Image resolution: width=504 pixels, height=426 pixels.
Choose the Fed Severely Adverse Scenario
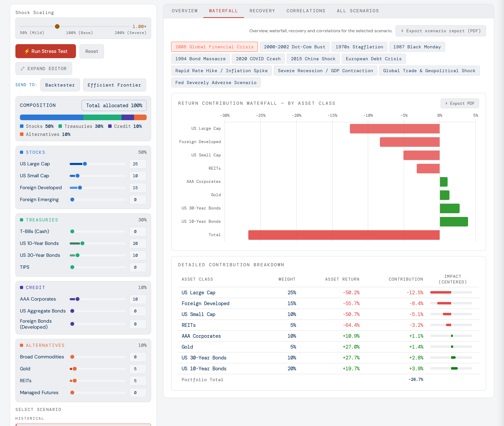pos(216,83)
